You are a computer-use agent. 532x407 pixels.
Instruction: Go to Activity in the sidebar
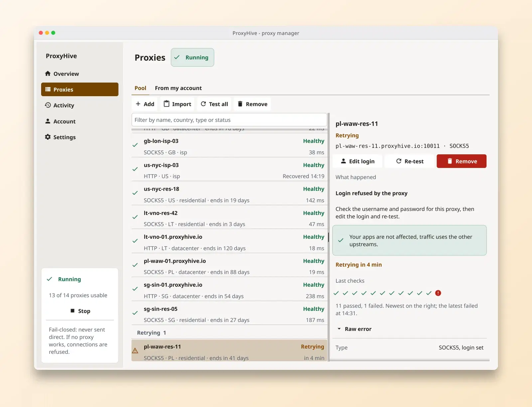click(x=80, y=105)
